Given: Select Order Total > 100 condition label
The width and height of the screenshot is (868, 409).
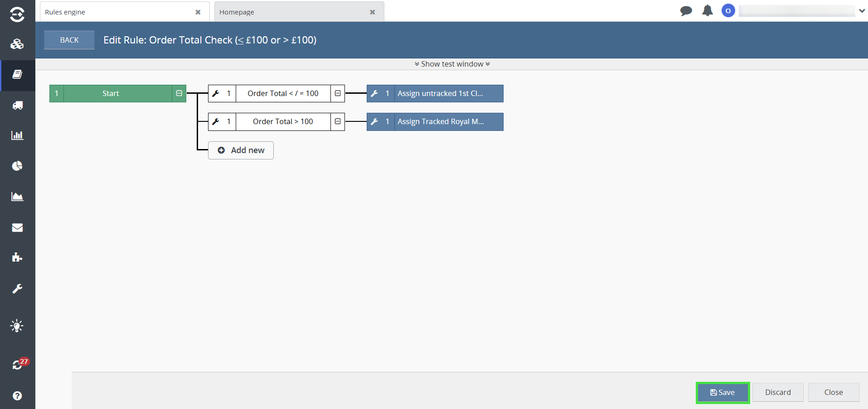Looking at the screenshot, I should [283, 121].
